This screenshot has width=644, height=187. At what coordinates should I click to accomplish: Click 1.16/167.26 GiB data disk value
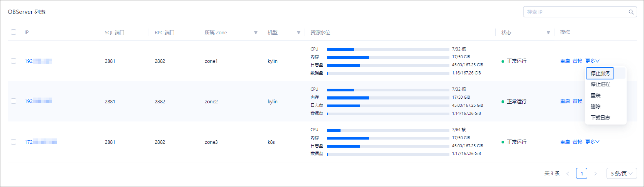[x=466, y=73]
